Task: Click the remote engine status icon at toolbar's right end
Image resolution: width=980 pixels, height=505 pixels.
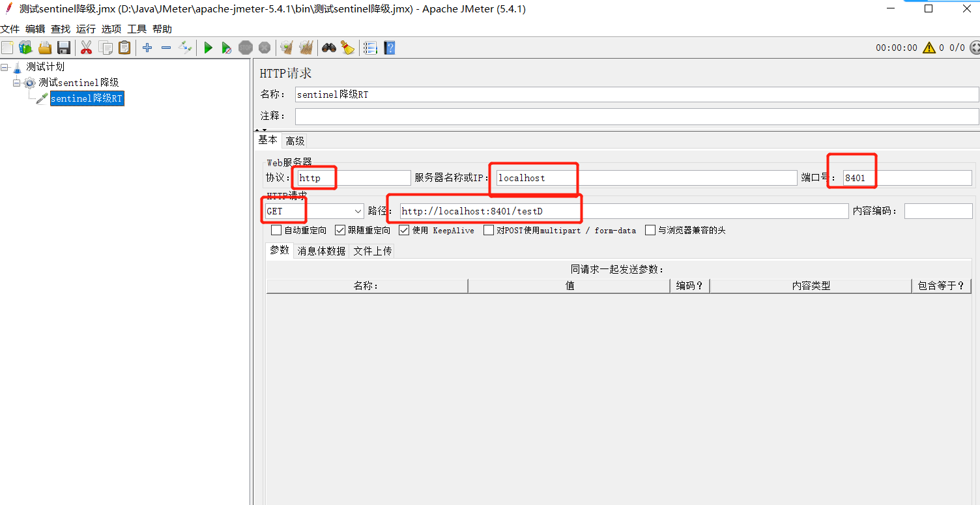Action: pos(974,48)
